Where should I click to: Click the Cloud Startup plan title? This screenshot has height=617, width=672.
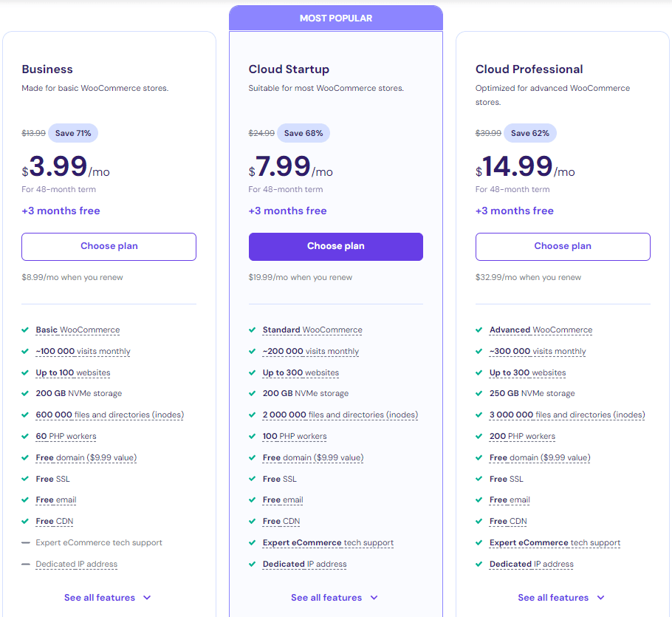coord(289,69)
